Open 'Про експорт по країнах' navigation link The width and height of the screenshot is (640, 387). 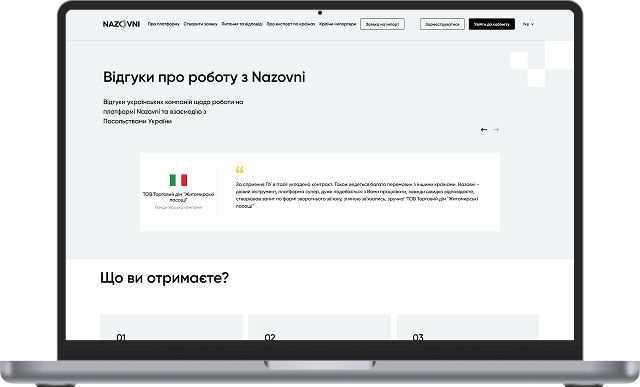[x=291, y=24]
